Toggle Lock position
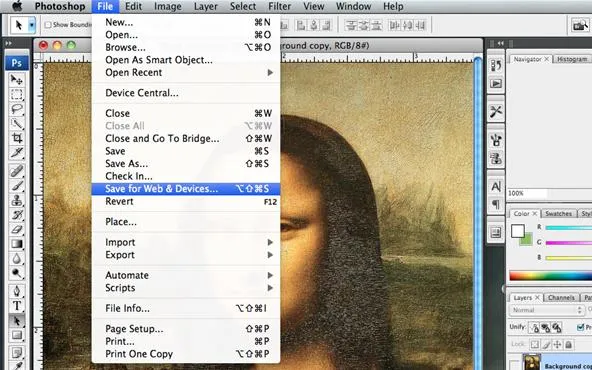This screenshot has width=592, height=370. click(557, 344)
